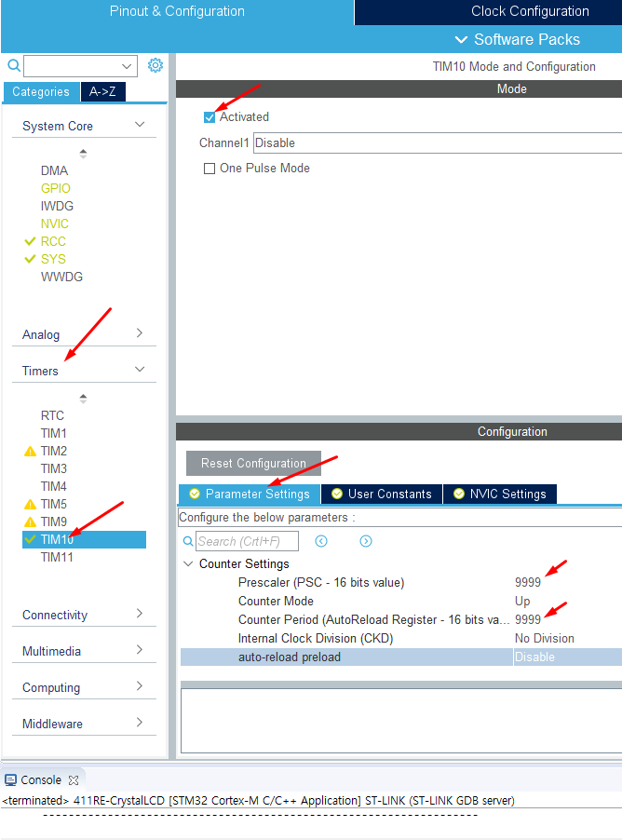Click the parameter search input field
This screenshot has height=840, width=622.
247,541
